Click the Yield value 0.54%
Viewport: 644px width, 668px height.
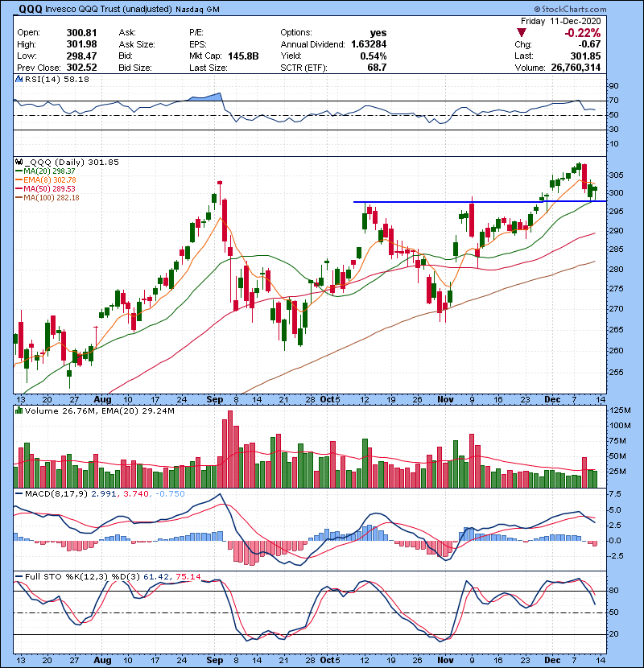pos(374,56)
